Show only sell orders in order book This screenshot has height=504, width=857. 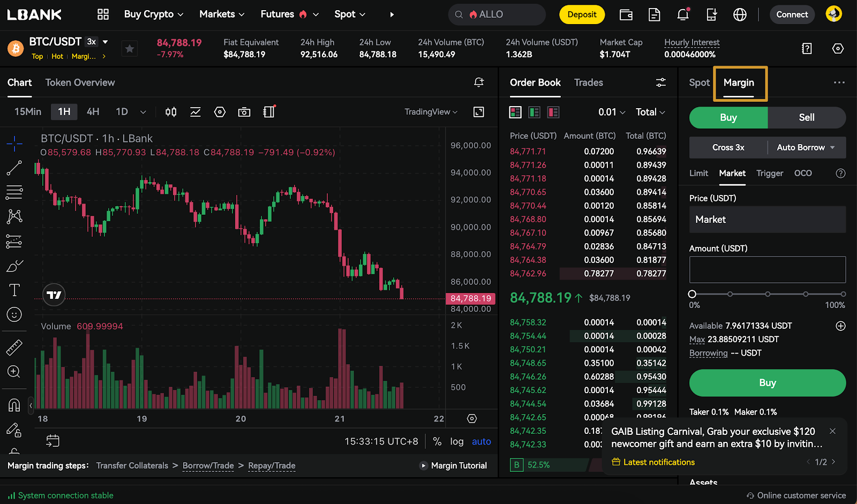pyautogui.click(x=553, y=112)
